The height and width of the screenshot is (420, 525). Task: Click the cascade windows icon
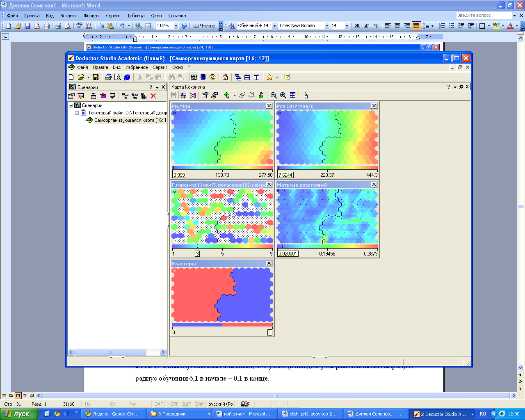pos(238,77)
